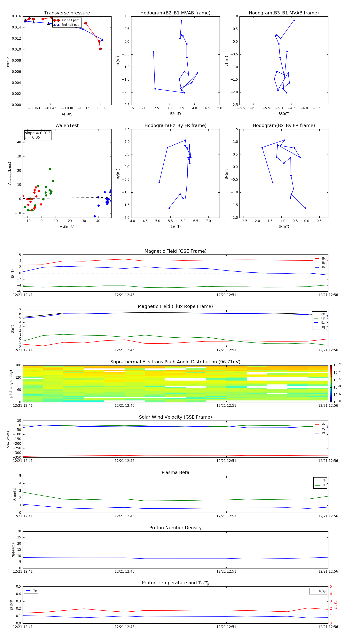Image resolution: width=351 pixels, height=644 pixels.
Task: Click the |B| entry in flux rope legend
Action: pyautogui.click(x=320, y=327)
